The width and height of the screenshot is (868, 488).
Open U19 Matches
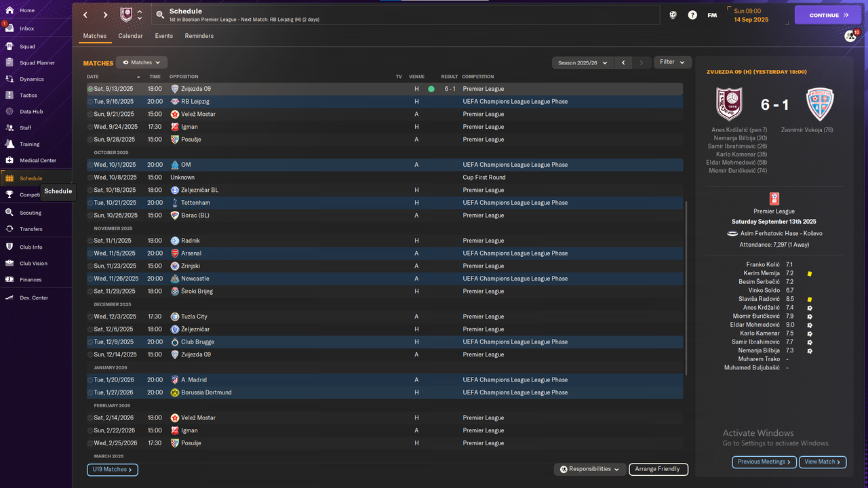click(113, 469)
